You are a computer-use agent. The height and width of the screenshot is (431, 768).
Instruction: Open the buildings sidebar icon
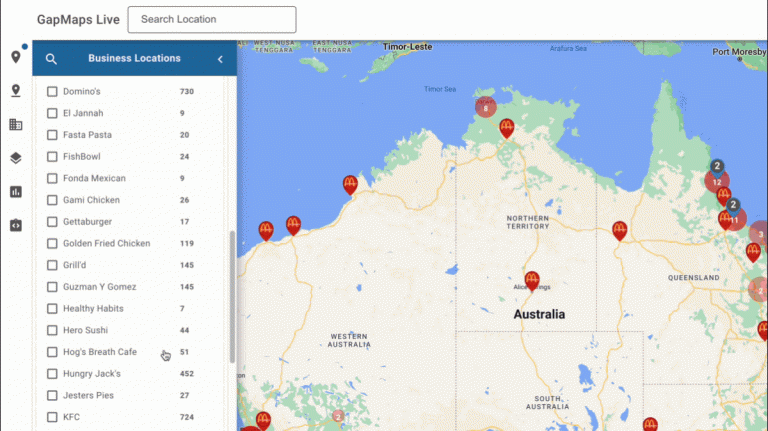point(15,125)
